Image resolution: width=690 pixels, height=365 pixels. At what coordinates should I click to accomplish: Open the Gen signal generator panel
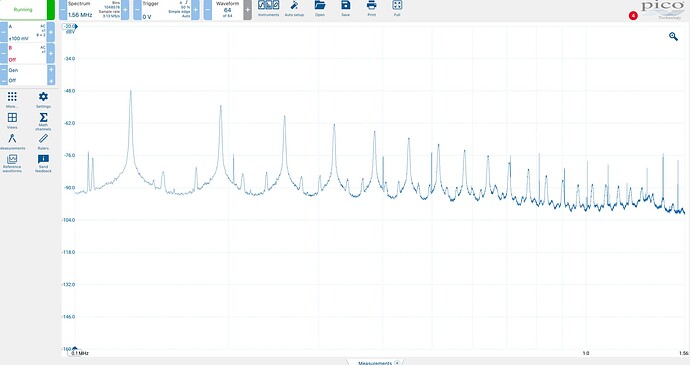[x=27, y=75]
